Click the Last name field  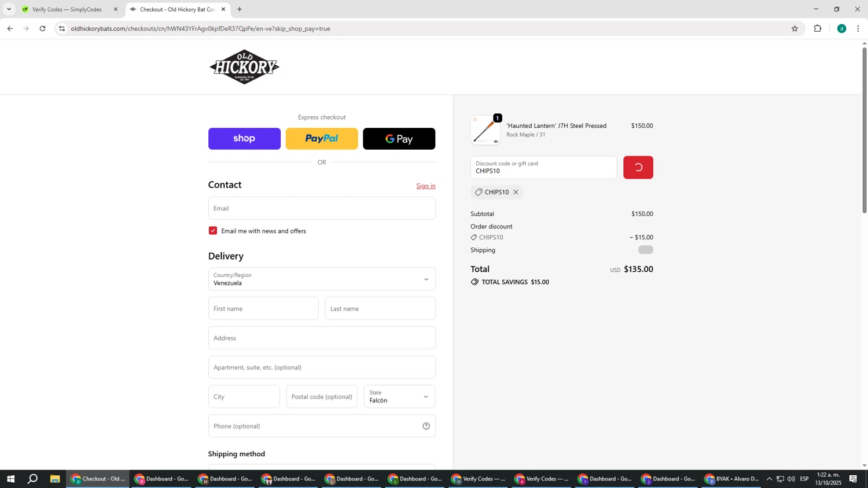380,309
